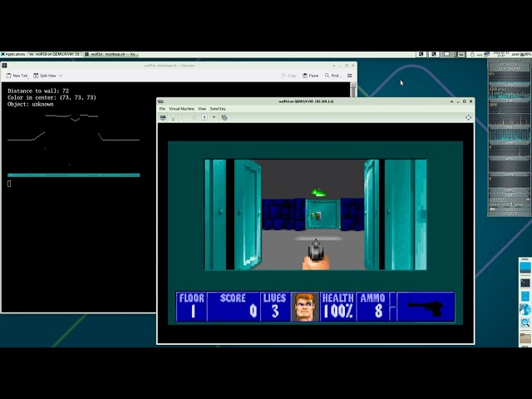Click the window list box in top panel
Screen dimensions: 532x399
[x=447, y=54]
